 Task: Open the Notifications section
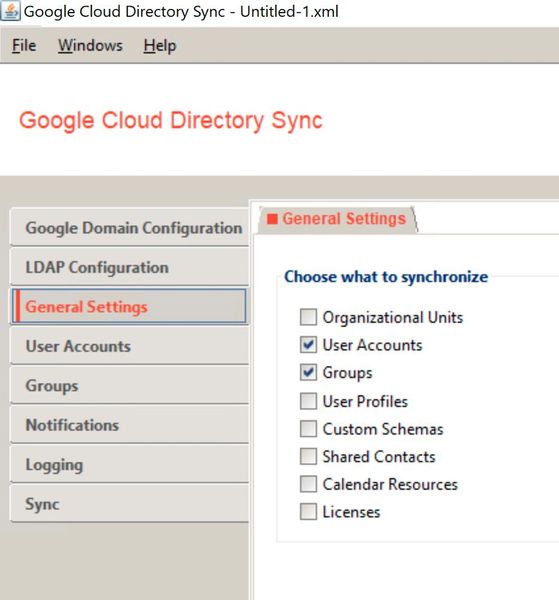[130, 425]
